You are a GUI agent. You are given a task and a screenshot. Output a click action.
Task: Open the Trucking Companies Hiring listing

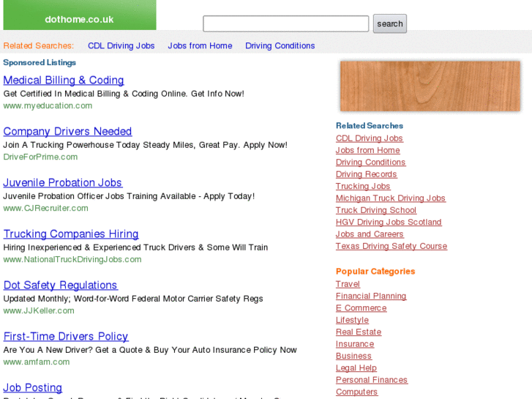(71, 234)
